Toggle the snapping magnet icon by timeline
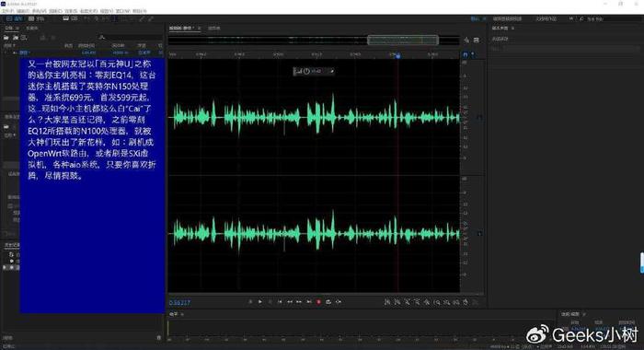Viewport: 644px width, 350px height. coord(465,54)
